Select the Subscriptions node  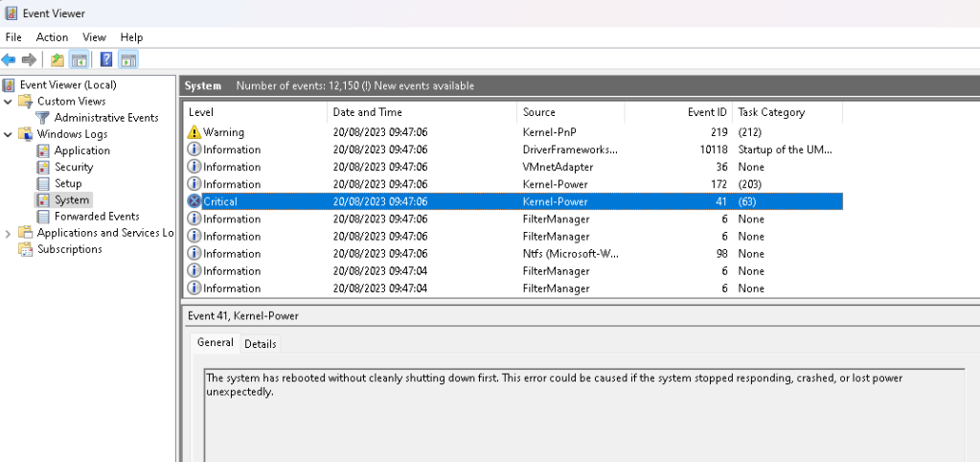tap(69, 249)
